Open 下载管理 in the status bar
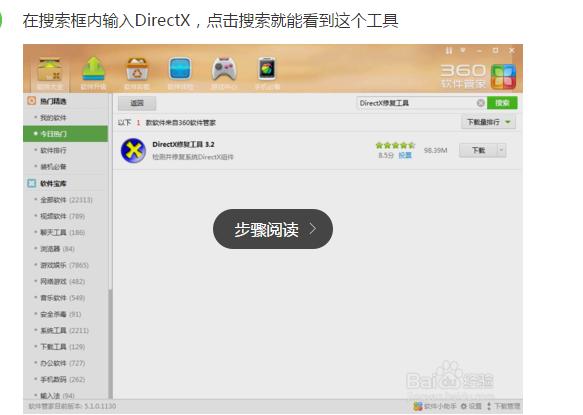 (503, 406)
